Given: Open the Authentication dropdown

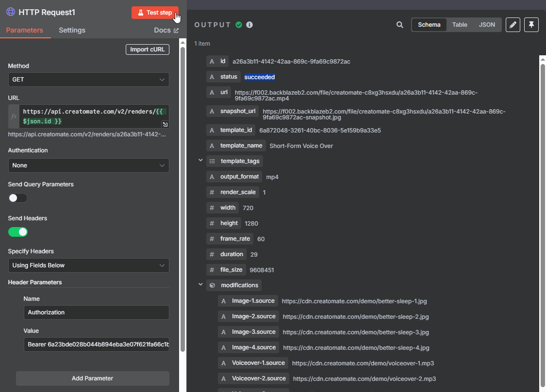Looking at the screenshot, I should point(88,165).
